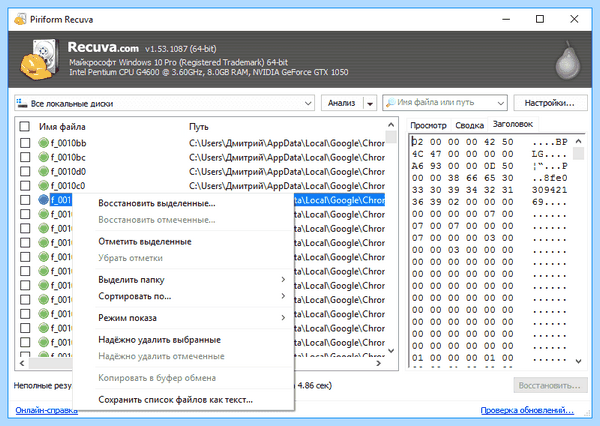Click the hex row beginning '4C 47 00 00'

pyautogui.click(x=490, y=154)
